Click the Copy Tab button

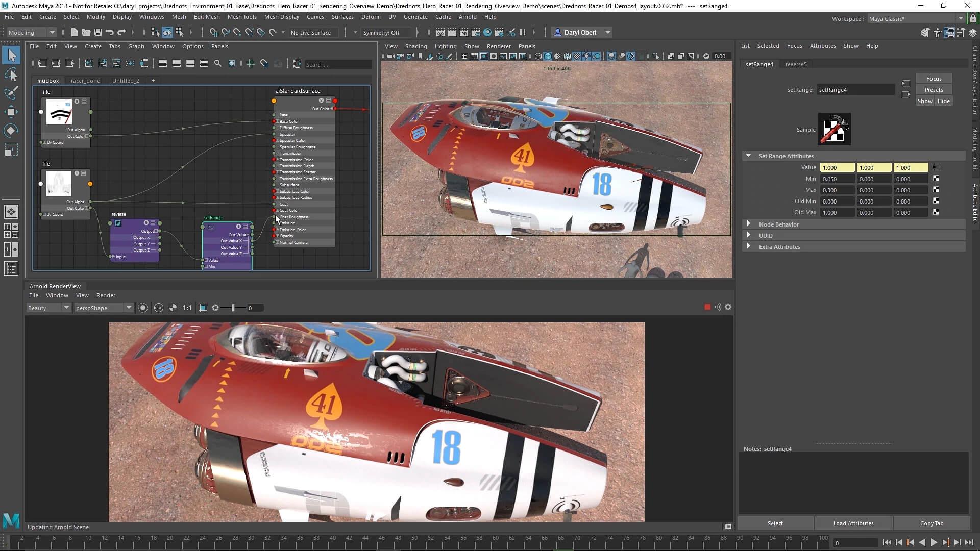point(932,523)
